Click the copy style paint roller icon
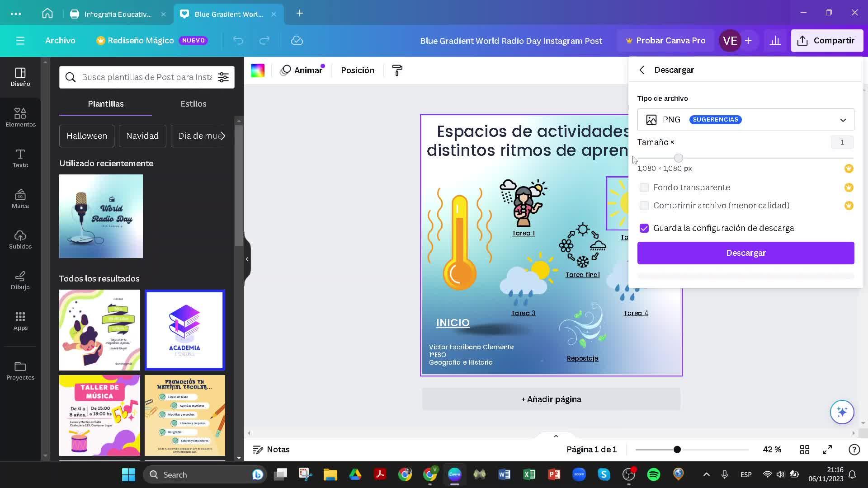 click(x=397, y=70)
